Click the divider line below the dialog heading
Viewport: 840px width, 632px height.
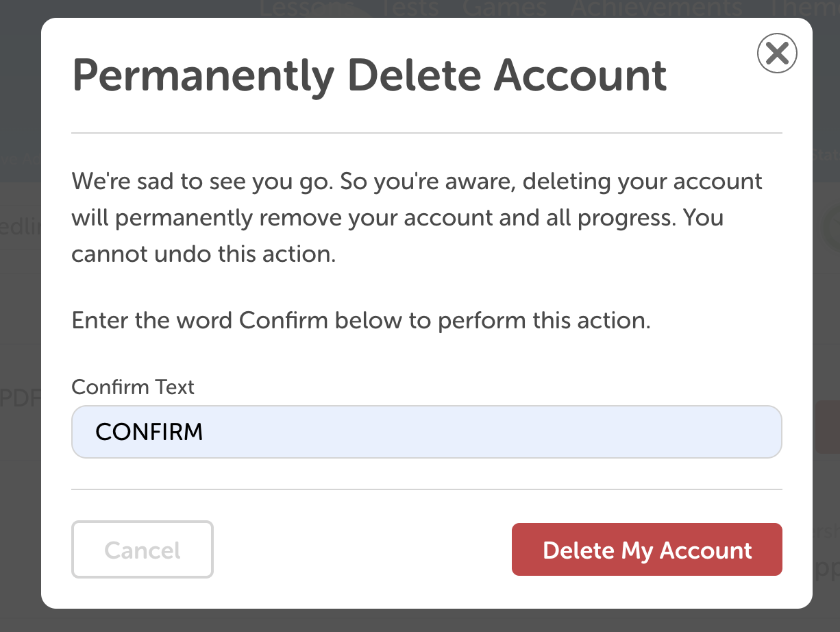(x=426, y=133)
